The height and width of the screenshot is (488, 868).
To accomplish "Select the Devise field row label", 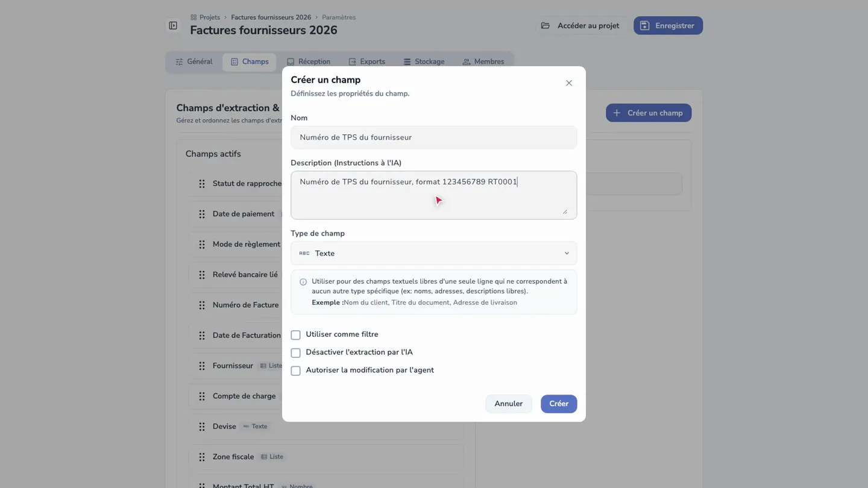I will [224, 427].
